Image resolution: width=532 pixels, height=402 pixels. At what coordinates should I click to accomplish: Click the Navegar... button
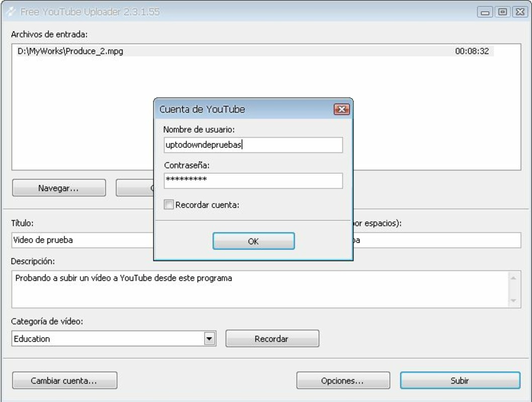pyautogui.click(x=58, y=187)
